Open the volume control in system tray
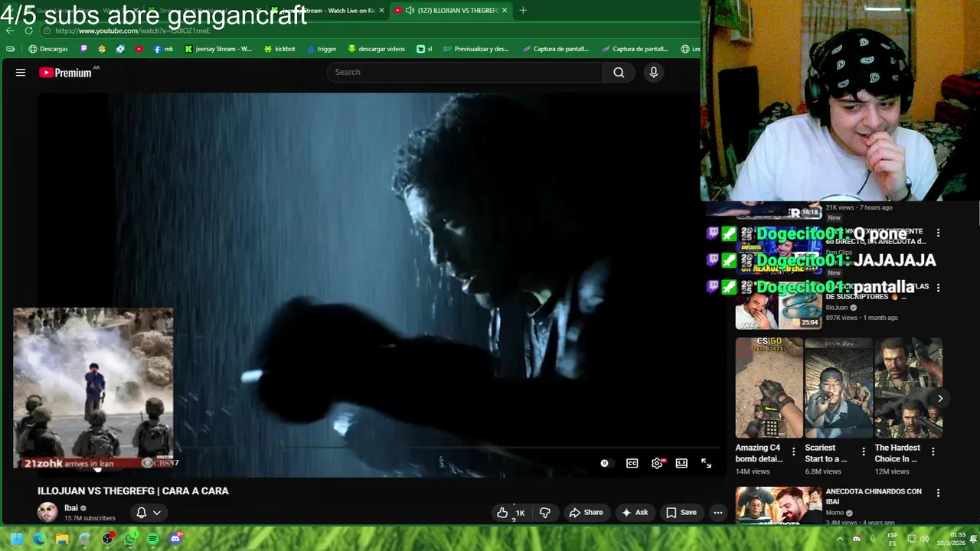The height and width of the screenshot is (551, 980). pyautogui.click(x=924, y=539)
